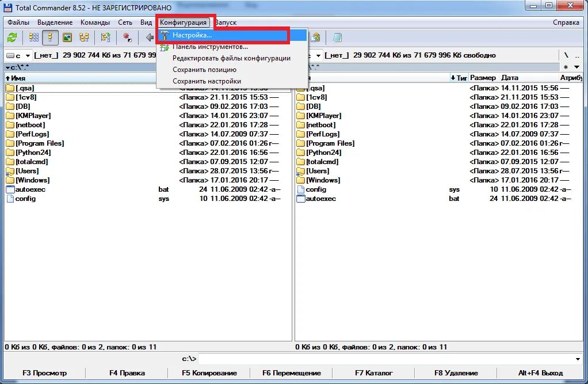
Task: Sort left panel by Имя column header
Action: tap(80, 78)
